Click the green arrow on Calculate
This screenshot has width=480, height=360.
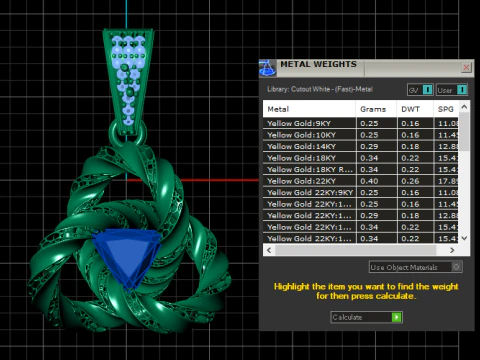point(397,317)
